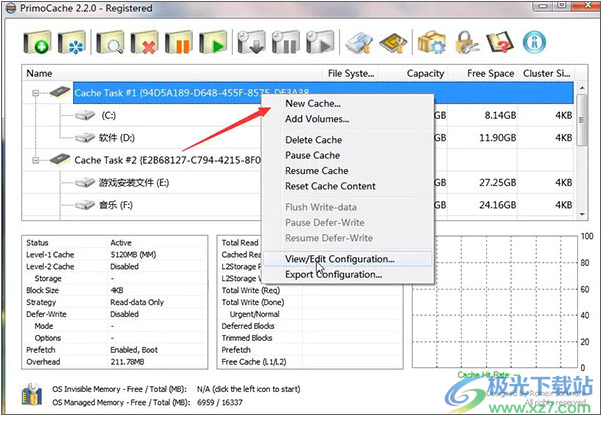Click Flush Write-data in the context menu
Screen dimensions: 604x424
coord(320,207)
